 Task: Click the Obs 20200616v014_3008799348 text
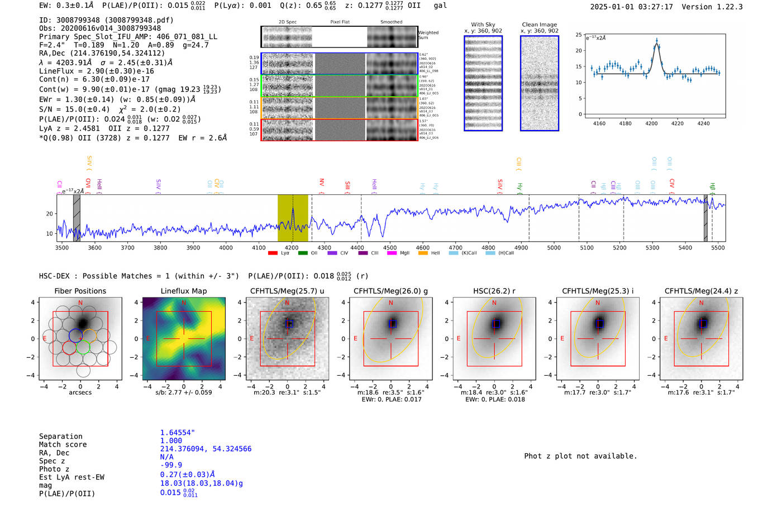click(x=100, y=28)
